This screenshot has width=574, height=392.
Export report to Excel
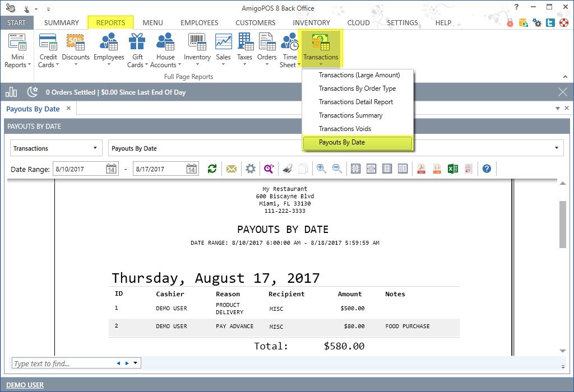(x=453, y=169)
